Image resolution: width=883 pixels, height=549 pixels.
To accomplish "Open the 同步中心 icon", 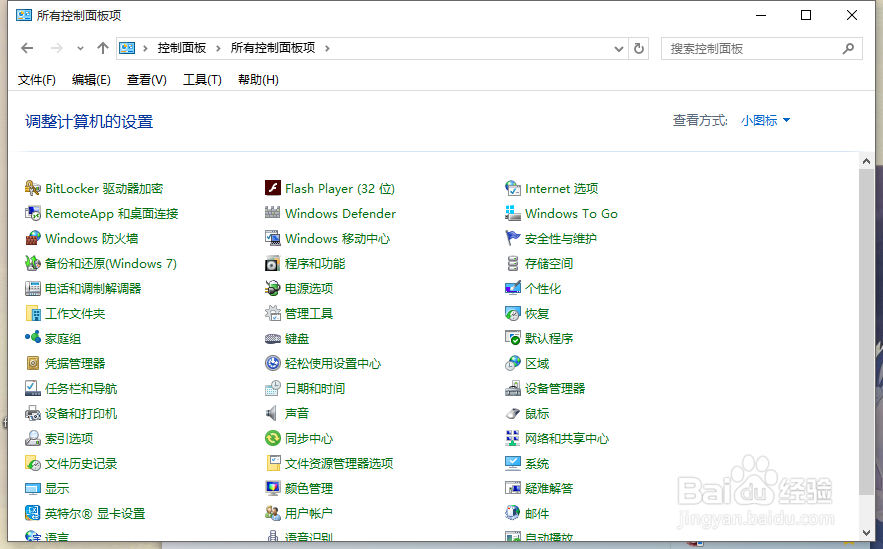I will pos(273,438).
